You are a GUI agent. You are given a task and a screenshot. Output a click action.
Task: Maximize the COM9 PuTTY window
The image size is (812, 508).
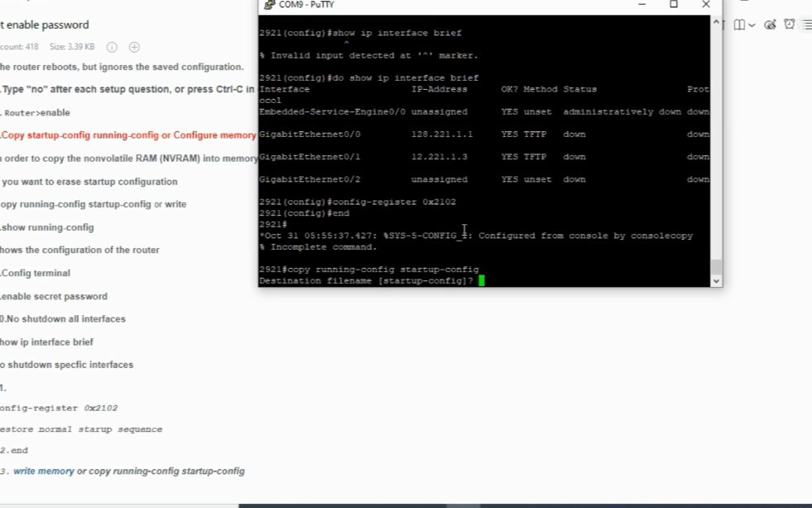(x=674, y=4)
